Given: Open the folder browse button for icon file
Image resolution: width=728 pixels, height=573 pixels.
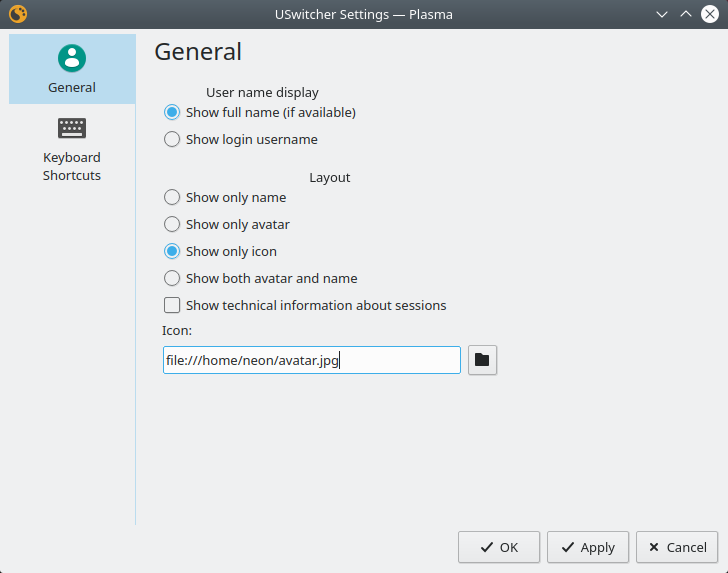Looking at the screenshot, I should 482,360.
